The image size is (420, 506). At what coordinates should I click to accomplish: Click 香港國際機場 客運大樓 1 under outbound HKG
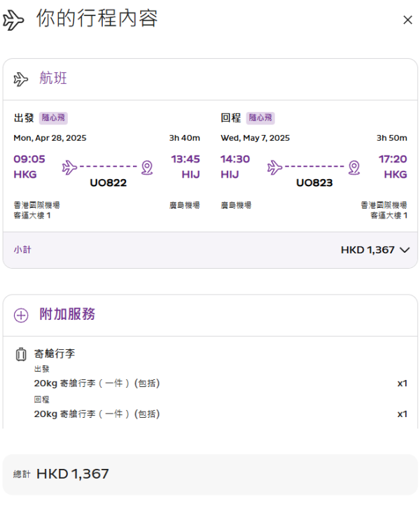[x=36, y=211]
